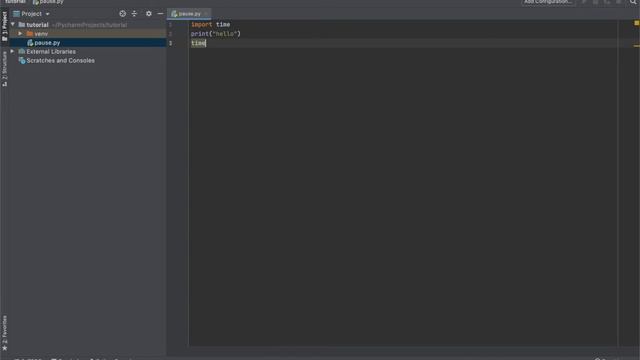Open Search Everywhere magnifier icon
Screen dimensions: 640x360
(x=633, y=2)
